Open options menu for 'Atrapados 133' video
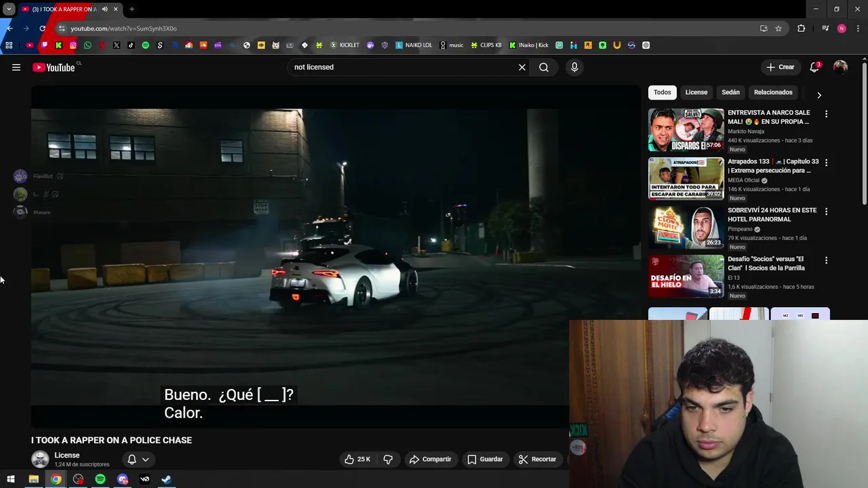The image size is (868, 488). 826,163
